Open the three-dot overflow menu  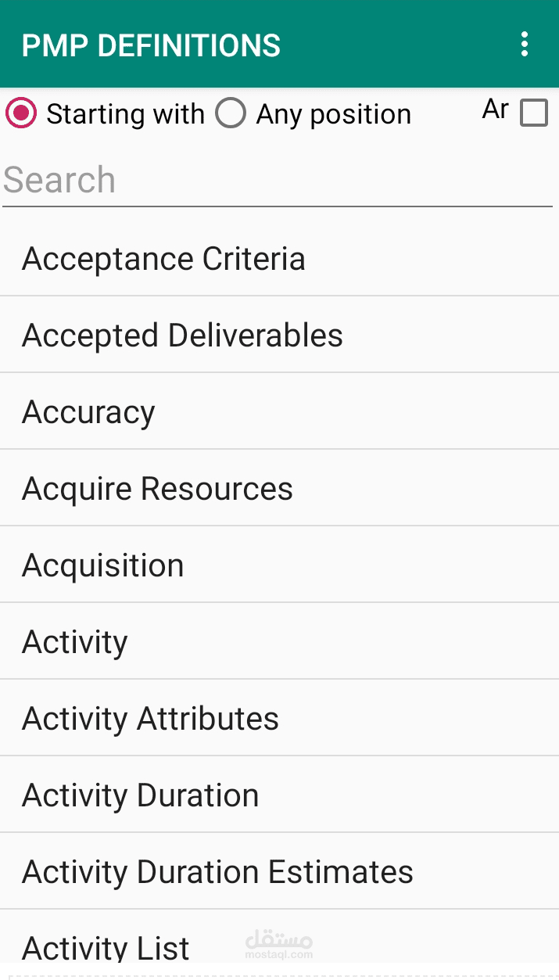coord(524,45)
